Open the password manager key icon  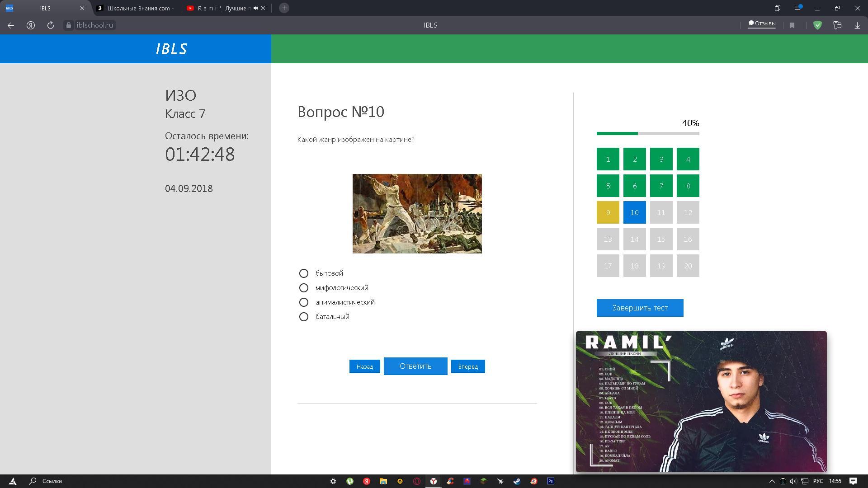point(837,25)
